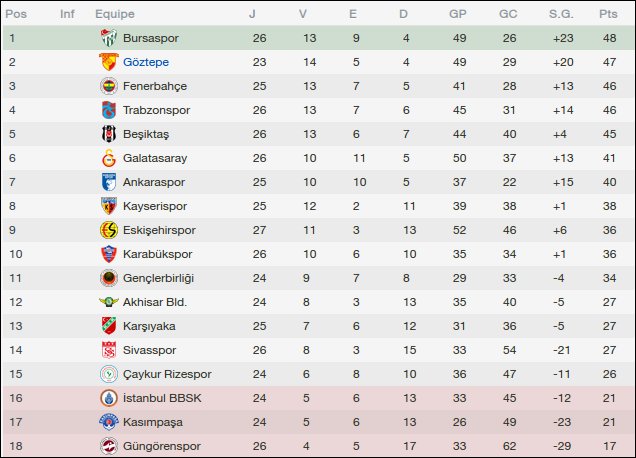This screenshot has width=636, height=458.
Task: Click the Kasımpaşa club crest icon
Action: click(x=108, y=422)
